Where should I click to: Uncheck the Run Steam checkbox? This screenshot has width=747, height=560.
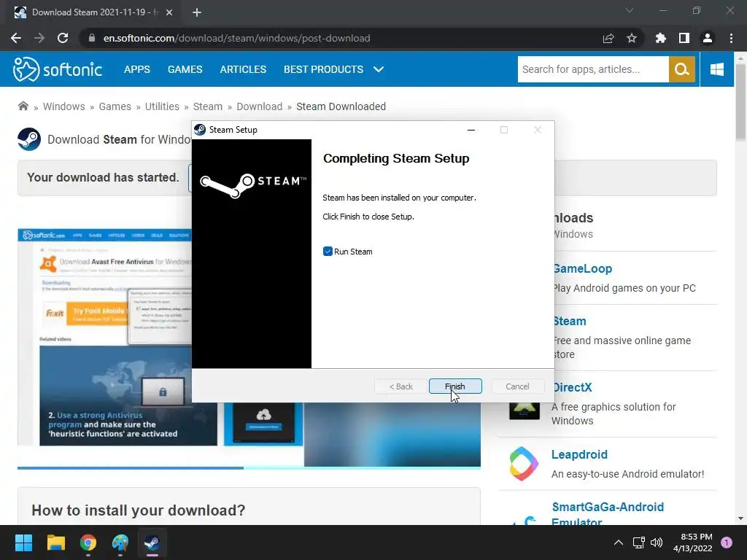[x=328, y=252]
